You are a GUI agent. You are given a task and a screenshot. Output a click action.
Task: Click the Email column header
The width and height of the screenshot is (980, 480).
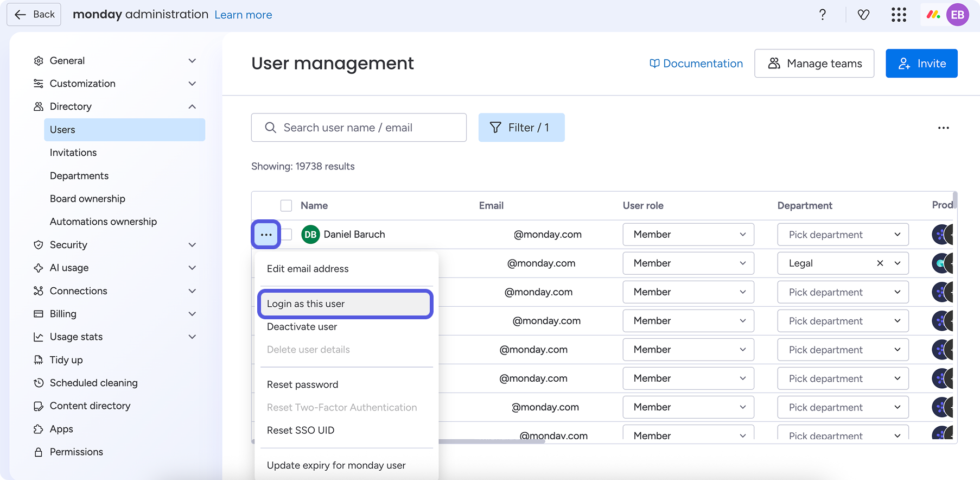point(491,206)
